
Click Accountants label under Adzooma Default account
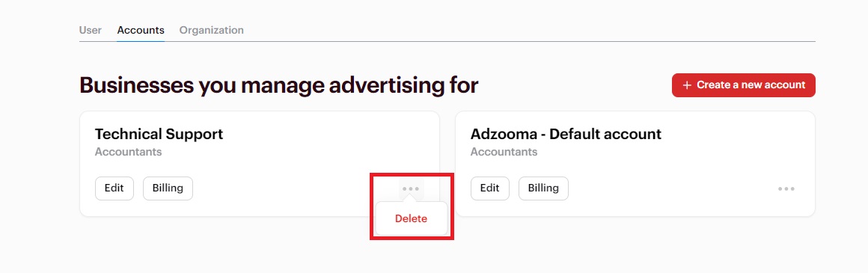[x=504, y=152]
